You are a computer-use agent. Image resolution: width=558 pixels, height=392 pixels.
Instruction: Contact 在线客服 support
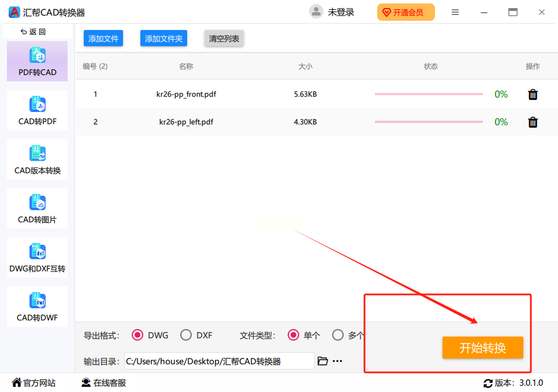[x=103, y=383]
